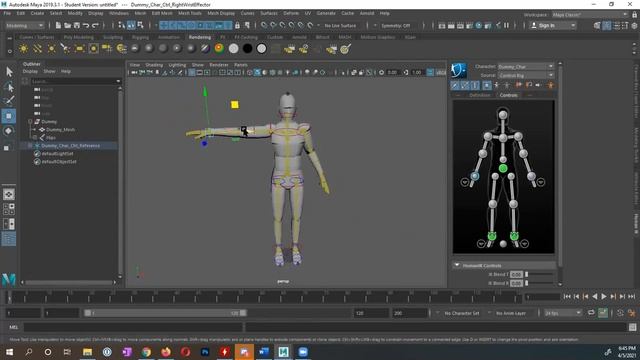Click the lock icon beside snapping tools
640x360 pixels.
(x=237, y=25)
